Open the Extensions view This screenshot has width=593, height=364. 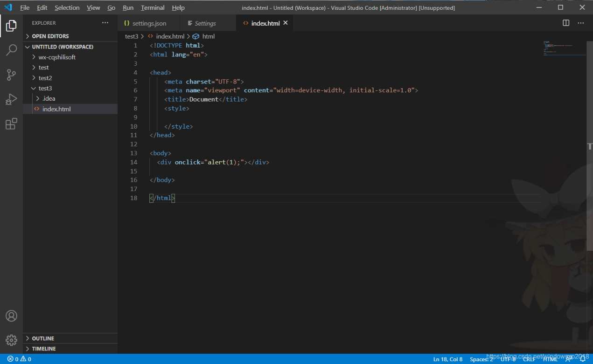(x=11, y=124)
